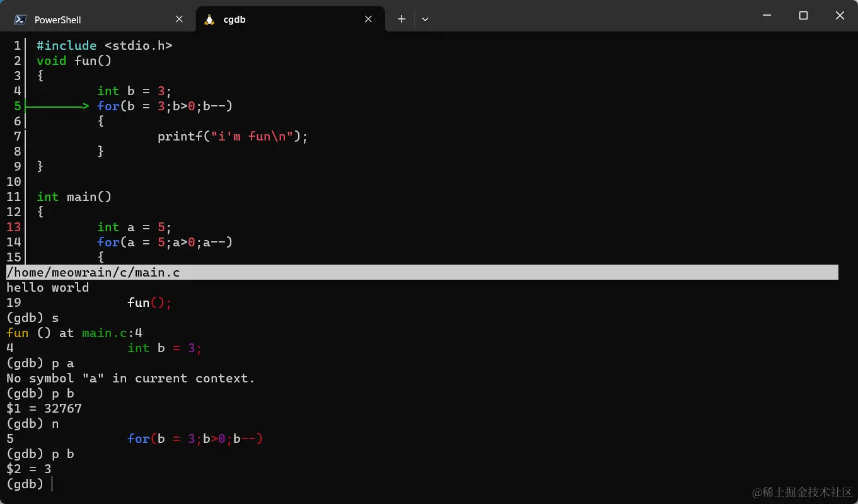Click the 'int a = 5;' source line
Viewport: 858px width, 504px height.
(x=134, y=227)
